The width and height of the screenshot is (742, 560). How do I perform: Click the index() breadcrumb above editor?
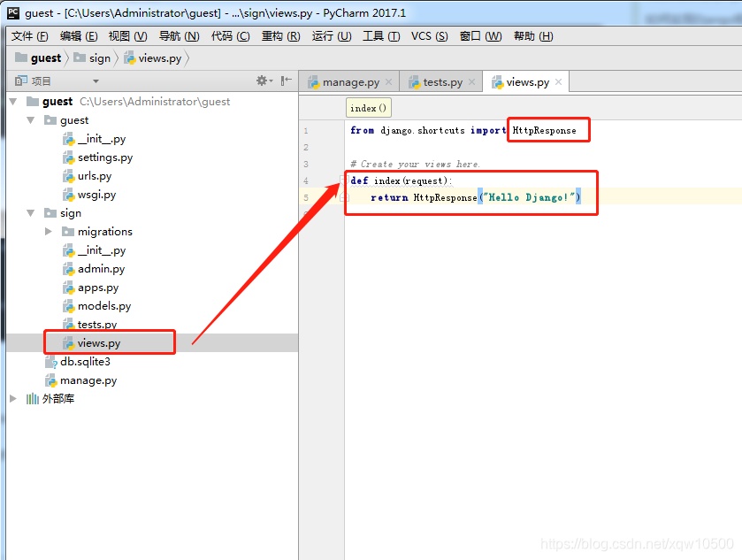(368, 108)
